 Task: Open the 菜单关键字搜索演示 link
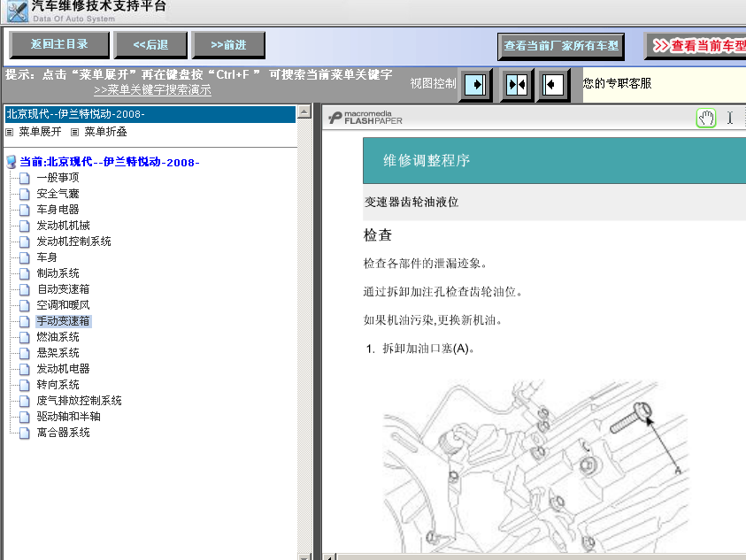152,90
